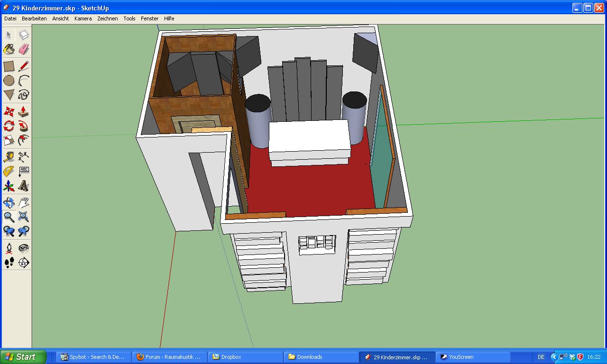Click the white desk in the room model

click(x=310, y=142)
